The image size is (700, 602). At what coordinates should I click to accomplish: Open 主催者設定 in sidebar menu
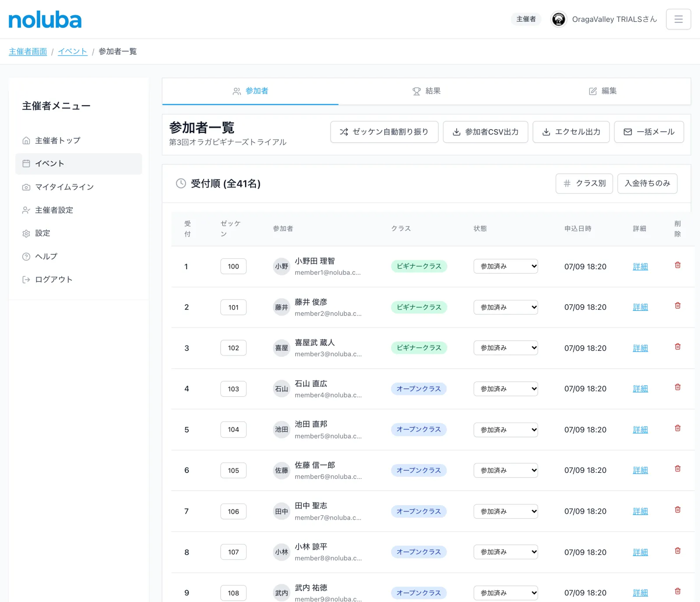point(79,210)
